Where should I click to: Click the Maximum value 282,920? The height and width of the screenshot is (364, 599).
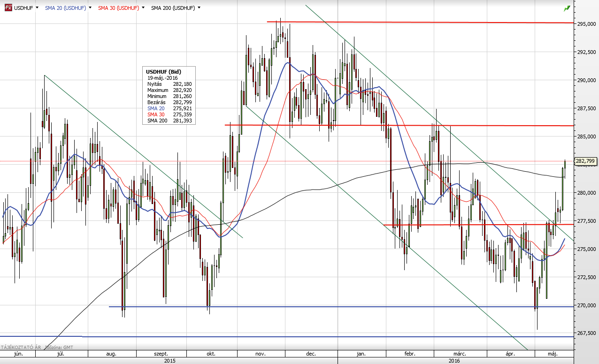coord(182,90)
